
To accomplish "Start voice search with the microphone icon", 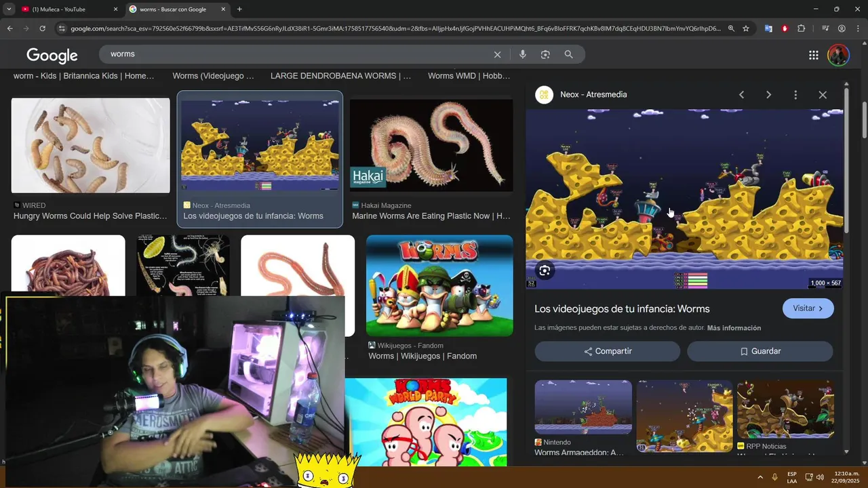I will point(522,54).
